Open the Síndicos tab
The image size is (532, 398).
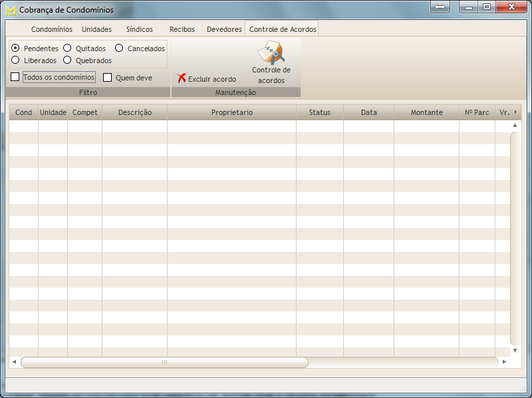(x=139, y=29)
